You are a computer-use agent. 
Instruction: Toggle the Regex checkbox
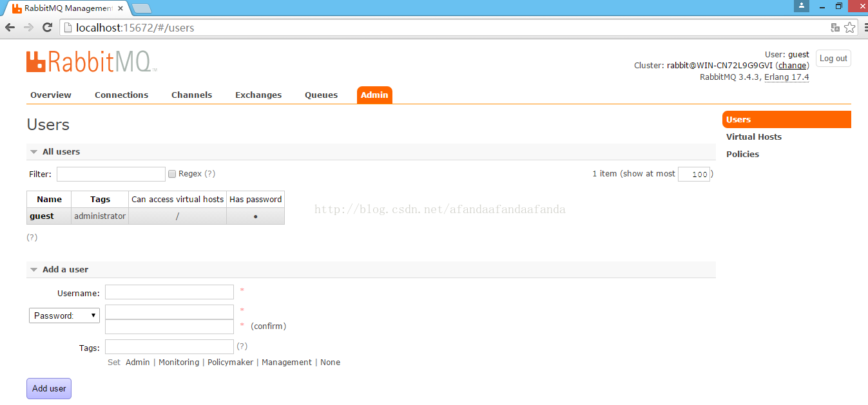point(172,174)
